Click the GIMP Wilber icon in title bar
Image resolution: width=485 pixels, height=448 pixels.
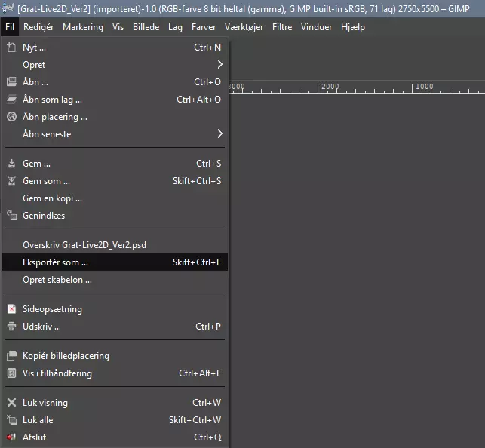8,8
